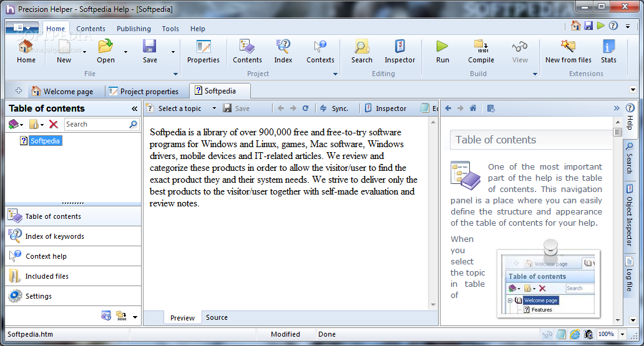The width and height of the screenshot is (644, 346).
Task: Open the zoom 100% dropdown arrow
Action: pyautogui.click(x=622, y=335)
